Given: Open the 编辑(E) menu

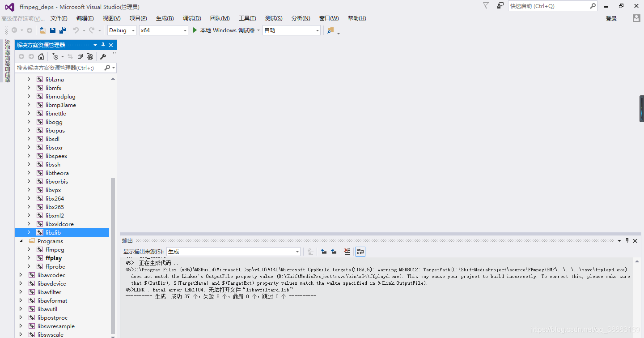Looking at the screenshot, I should tap(85, 18).
